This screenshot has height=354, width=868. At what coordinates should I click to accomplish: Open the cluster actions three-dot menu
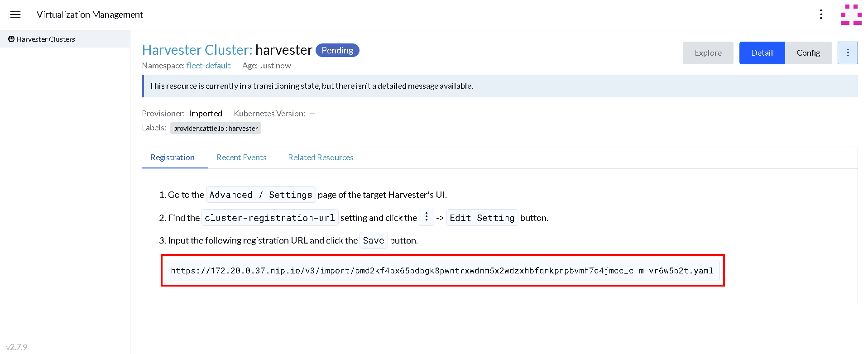tap(848, 53)
